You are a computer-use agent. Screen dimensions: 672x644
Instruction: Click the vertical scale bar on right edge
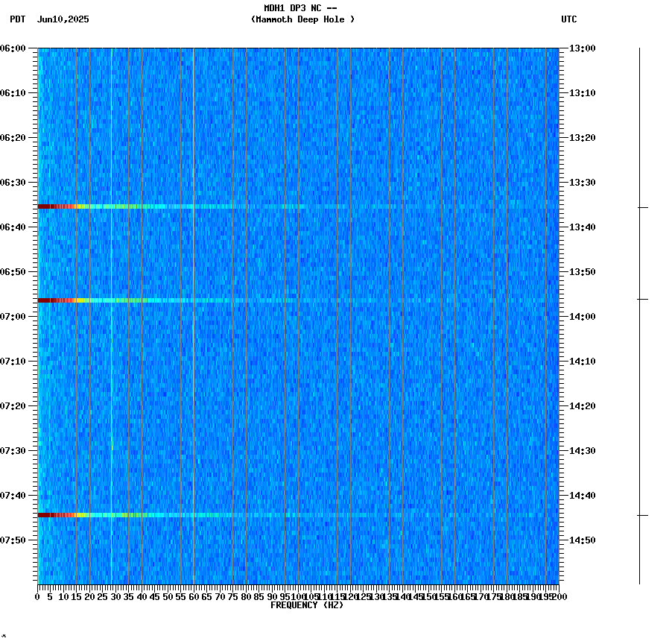point(639,313)
